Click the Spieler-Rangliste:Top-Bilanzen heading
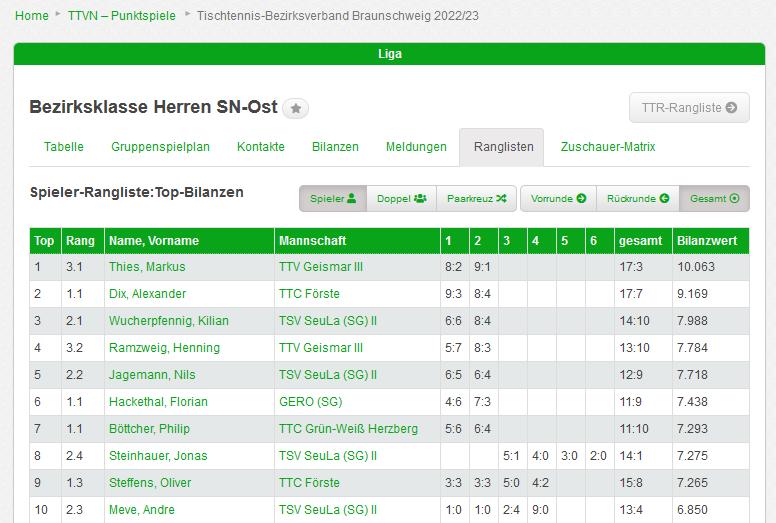 coord(137,192)
